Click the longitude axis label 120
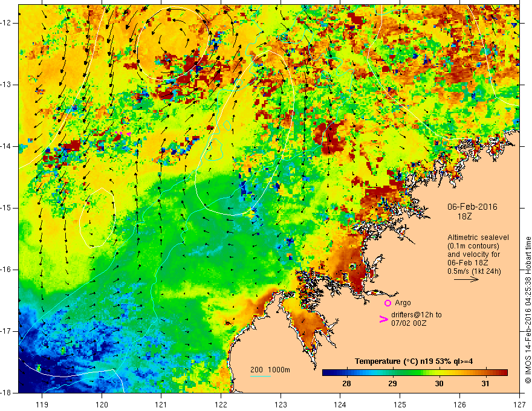This screenshot has width=532, height=411. pos(102,404)
